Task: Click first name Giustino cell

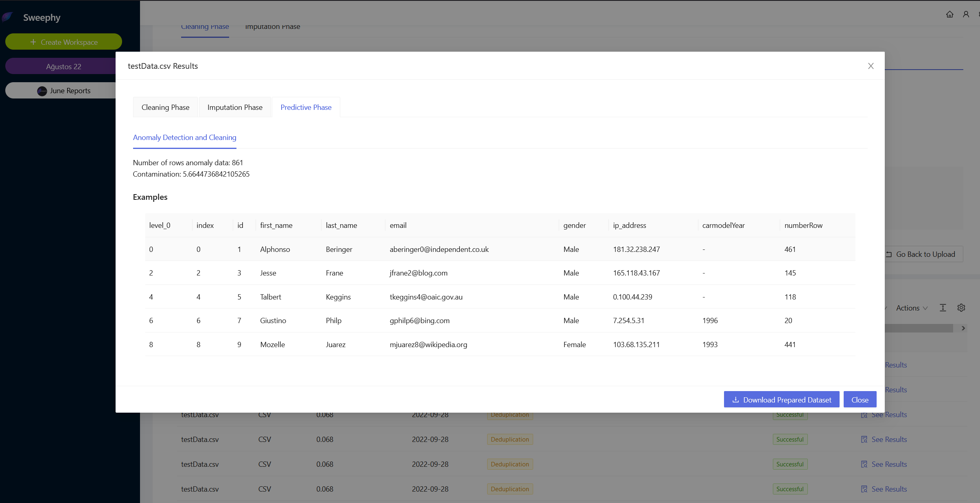Action: pyautogui.click(x=289, y=320)
